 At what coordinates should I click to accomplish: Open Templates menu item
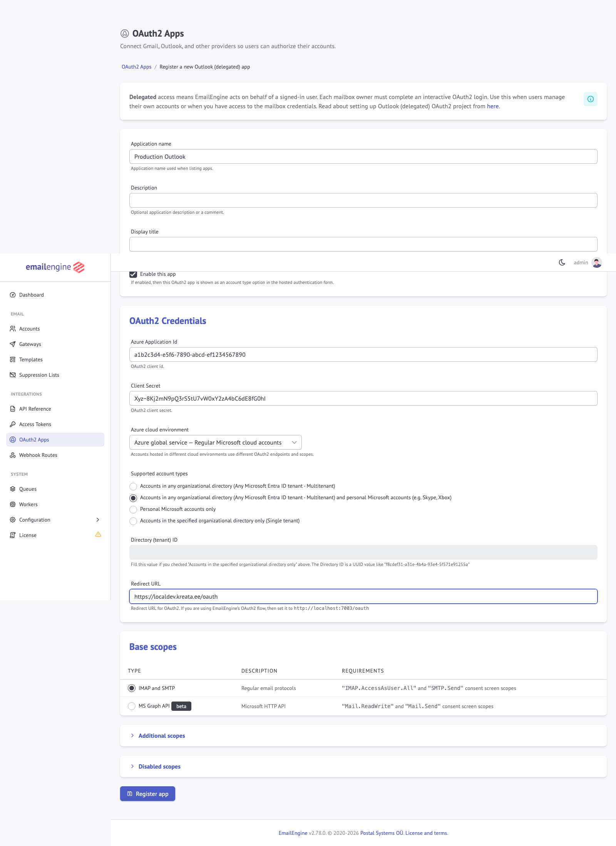click(x=55, y=359)
